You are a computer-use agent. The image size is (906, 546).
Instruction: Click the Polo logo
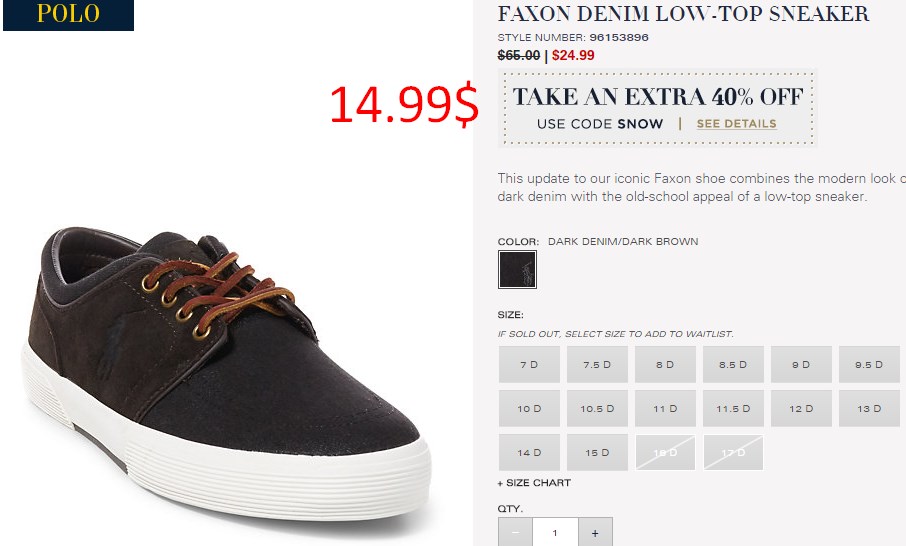68,14
